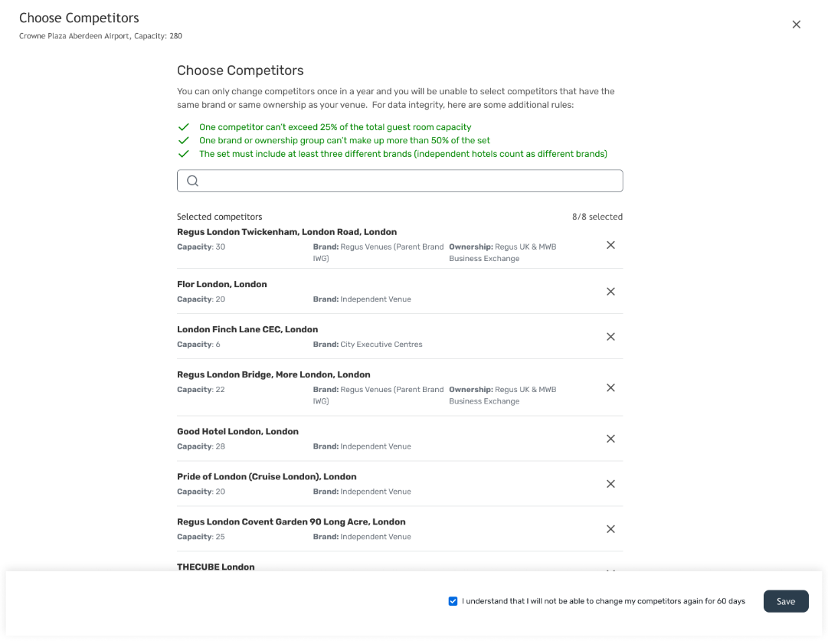
Task: Remove Flor London from selected competitors
Action: pyautogui.click(x=610, y=292)
